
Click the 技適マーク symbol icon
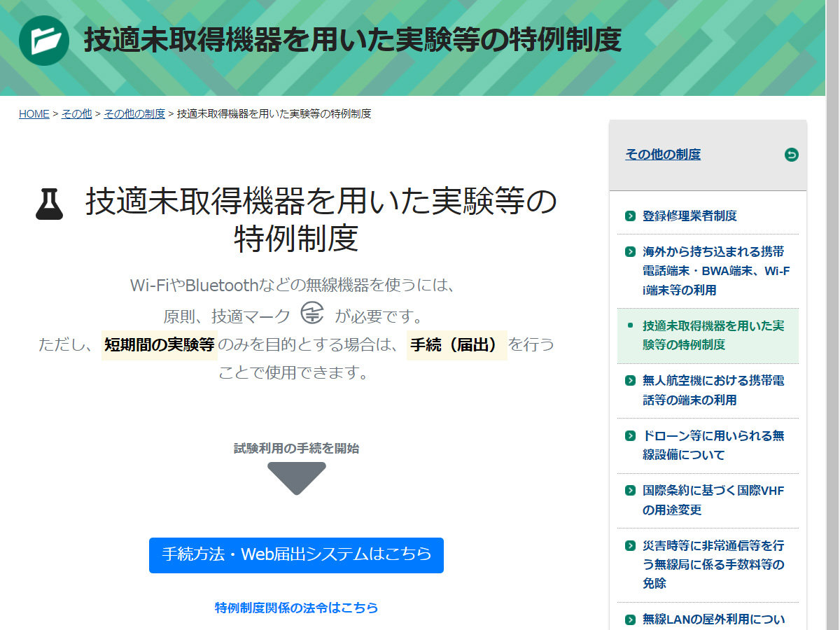pos(312,313)
